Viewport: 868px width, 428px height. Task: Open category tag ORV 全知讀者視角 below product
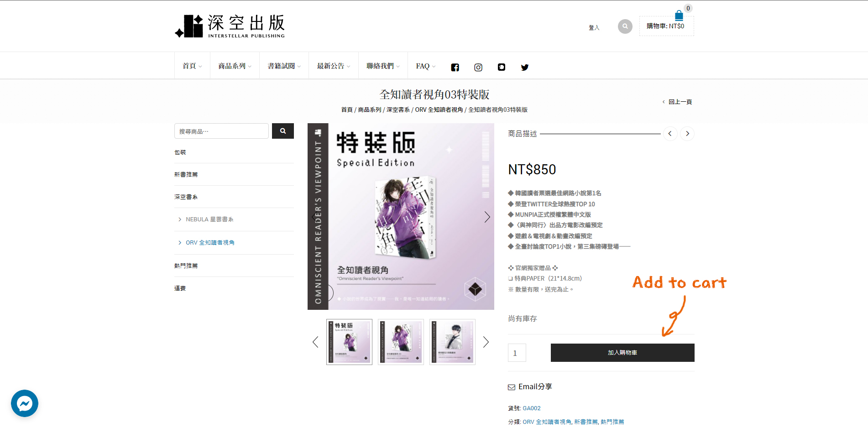point(547,422)
